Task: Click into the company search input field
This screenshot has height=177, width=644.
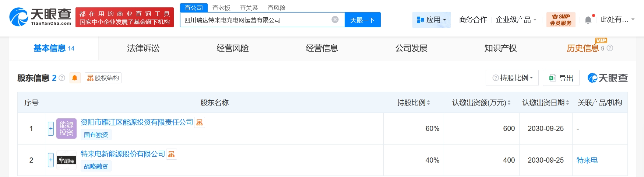Action: (256, 20)
